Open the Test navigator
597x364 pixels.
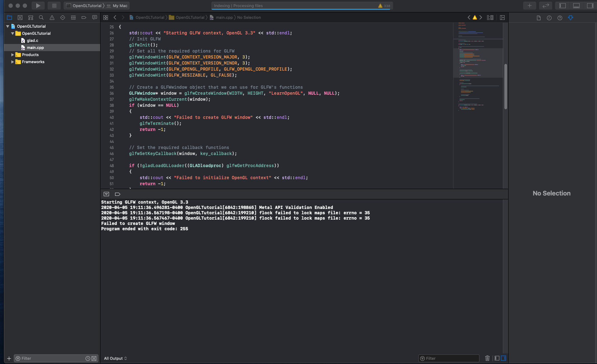tap(63, 17)
